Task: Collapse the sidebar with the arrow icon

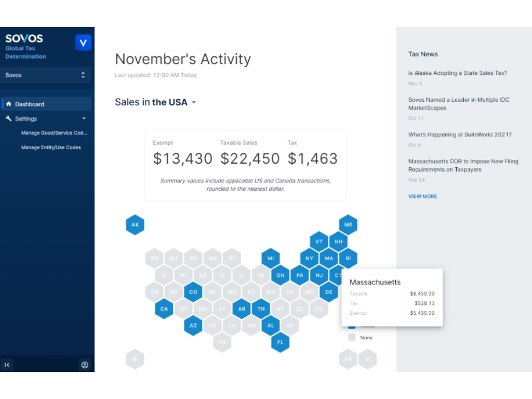Action: point(7,365)
